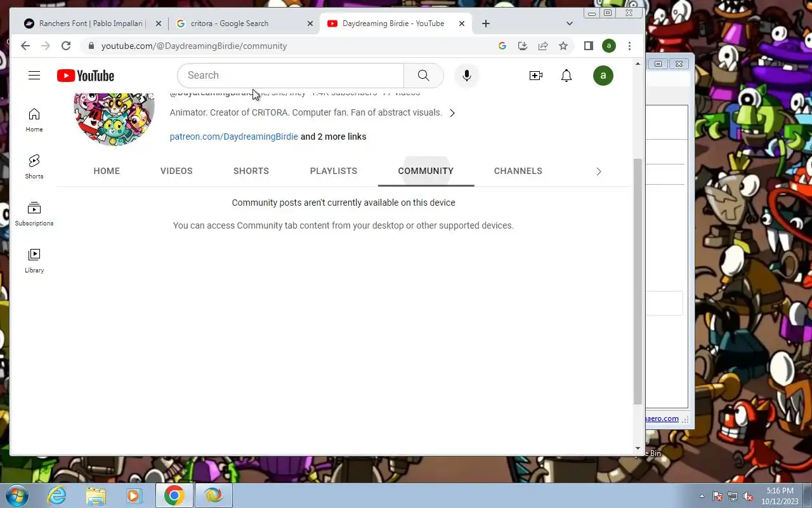Start voice search with microphone icon
Image resolution: width=812 pixels, height=508 pixels.
(x=467, y=76)
